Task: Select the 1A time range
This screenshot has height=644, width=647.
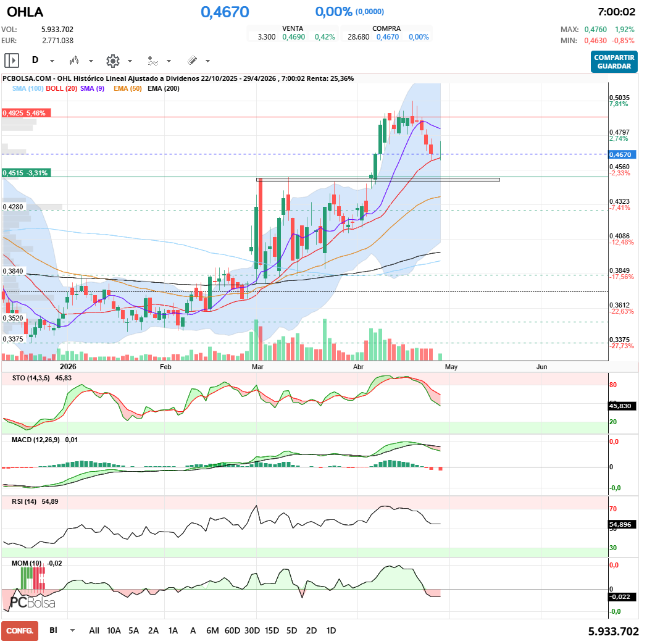Action: pyautogui.click(x=173, y=630)
